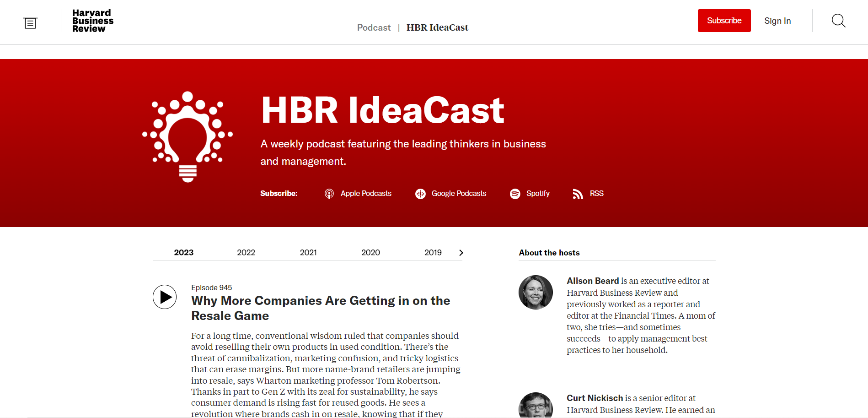
Task: Open the search magnifier icon
Action: coord(838,21)
